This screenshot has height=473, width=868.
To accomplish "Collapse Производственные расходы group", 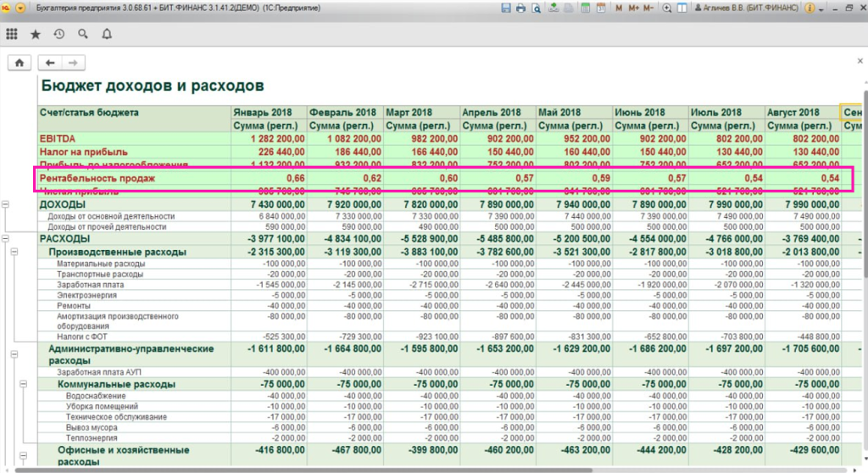I will click(x=14, y=253).
